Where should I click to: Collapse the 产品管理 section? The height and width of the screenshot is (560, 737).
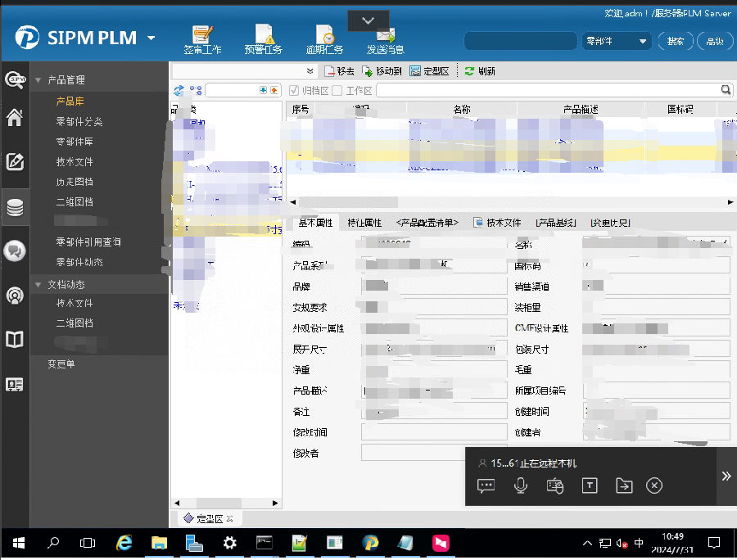(x=38, y=80)
